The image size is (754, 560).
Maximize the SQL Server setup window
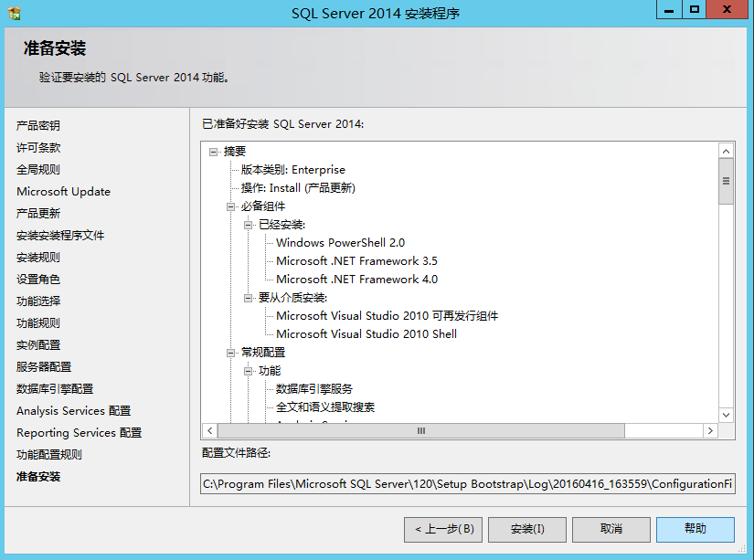tap(695, 9)
